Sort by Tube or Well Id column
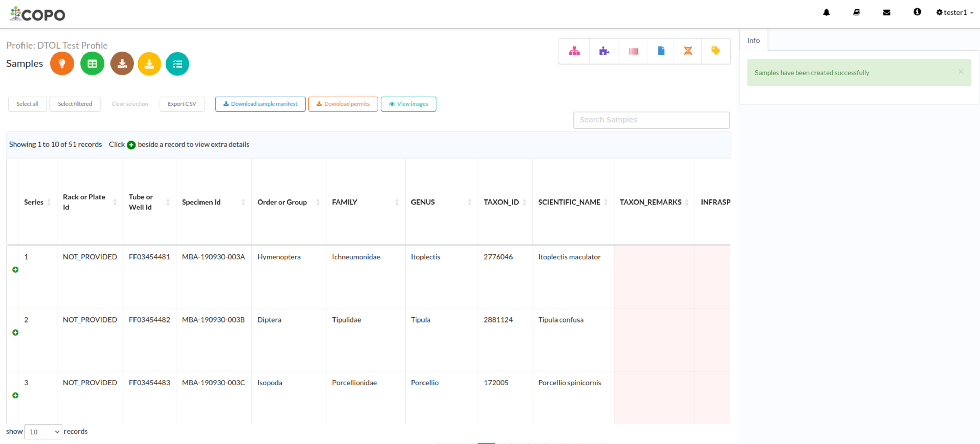The width and height of the screenshot is (980, 444). click(149, 202)
